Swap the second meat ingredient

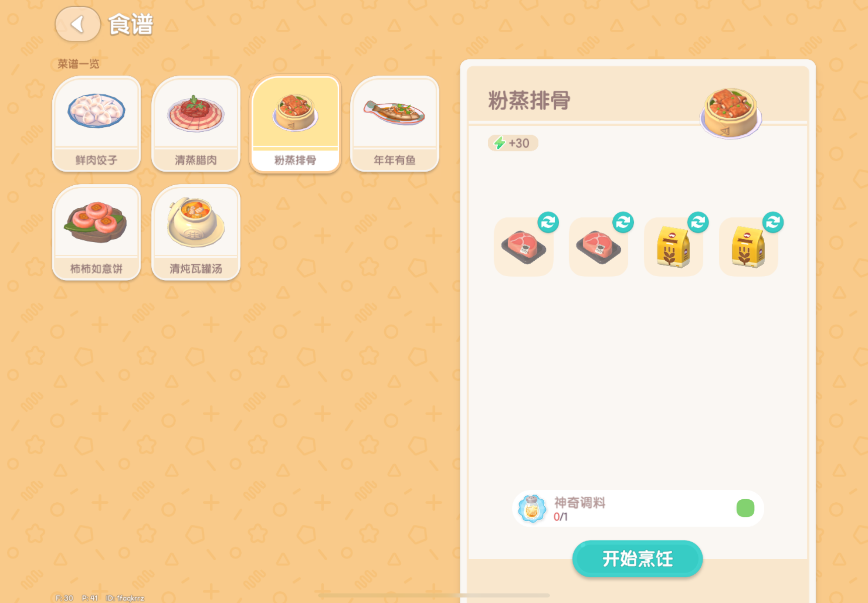coord(623,222)
